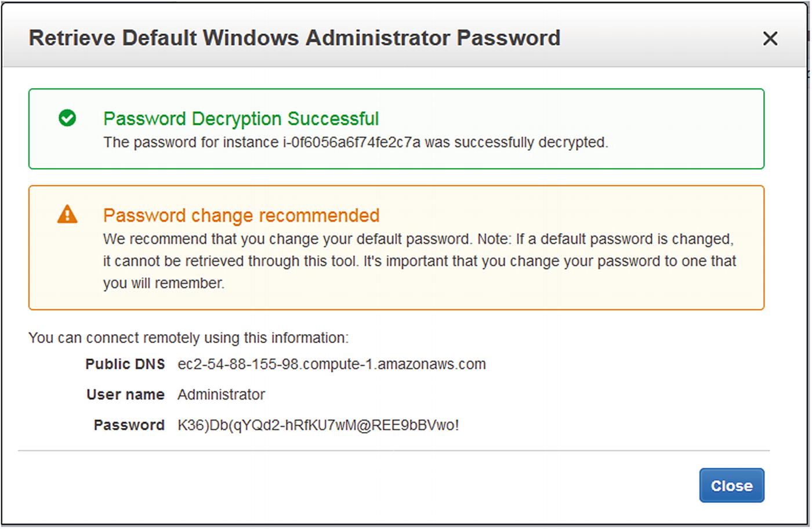This screenshot has width=812, height=529.
Task: Click the instance ID i-0f6056a6f74fe2c7a text
Action: click(x=351, y=143)
